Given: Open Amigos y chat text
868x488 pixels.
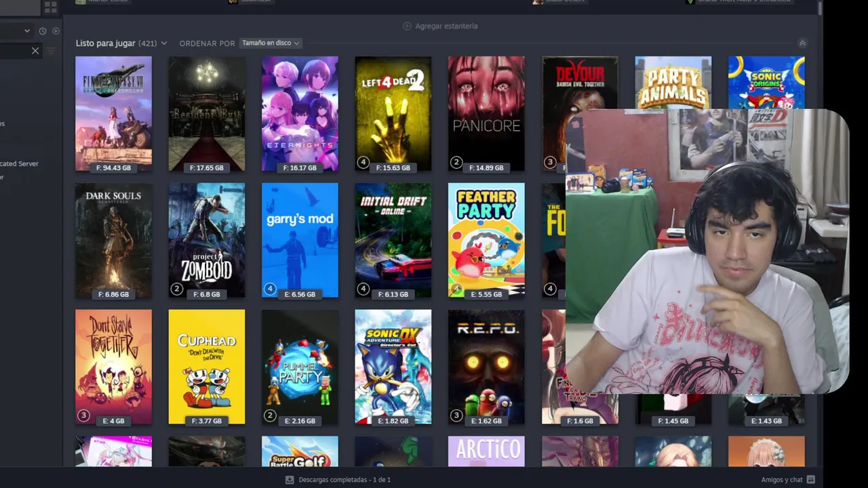Looking at the screenshot, I should click(782, 479).
